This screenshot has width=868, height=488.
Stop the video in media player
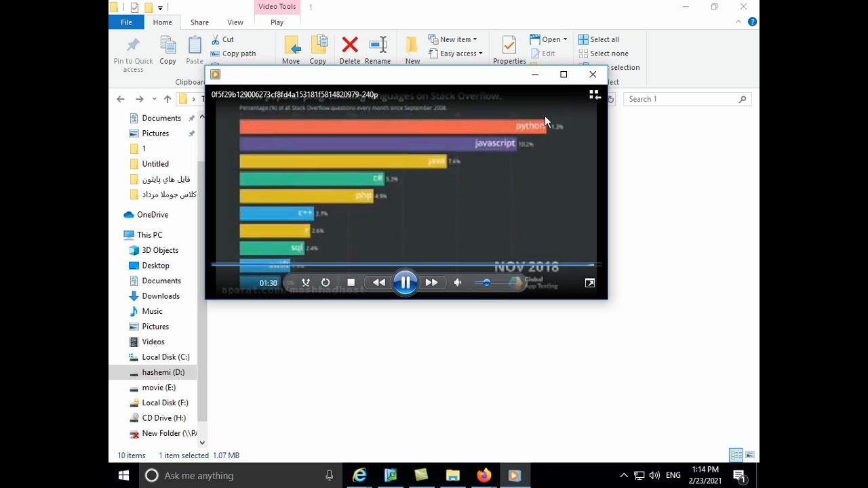351,283
